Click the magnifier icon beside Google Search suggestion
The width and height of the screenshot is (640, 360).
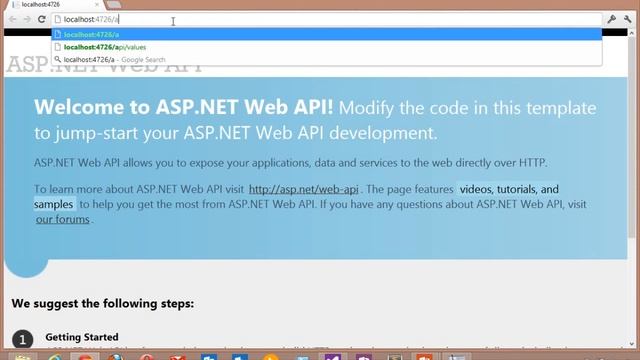coord(58,60)
